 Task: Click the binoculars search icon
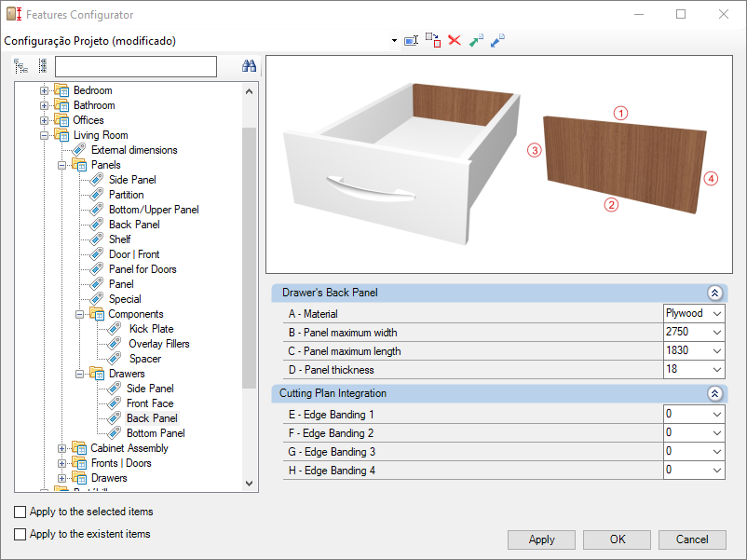(249, 66)
